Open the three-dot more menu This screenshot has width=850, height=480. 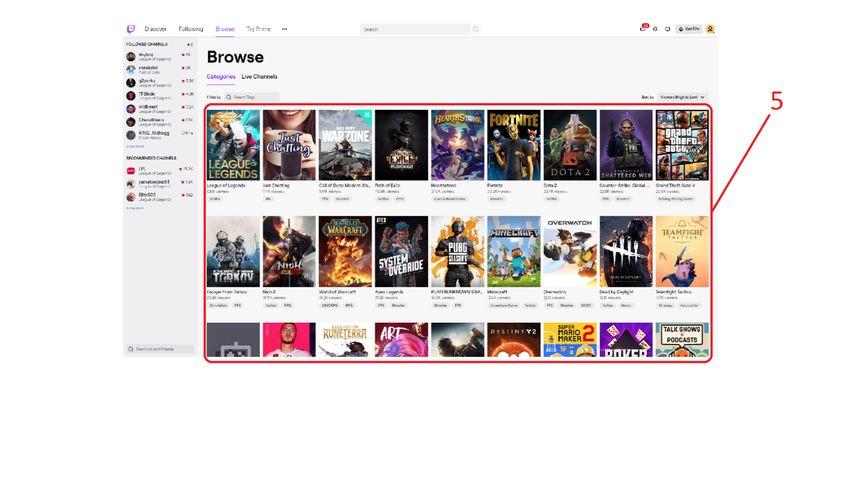point(285,29)
